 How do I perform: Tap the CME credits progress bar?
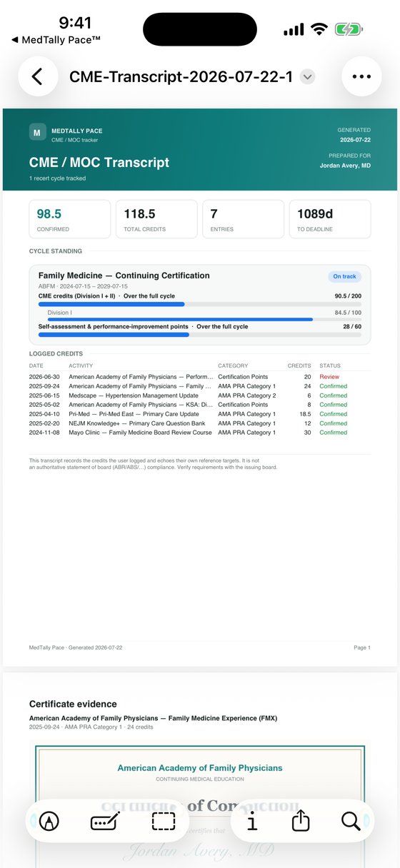(200, 304)
